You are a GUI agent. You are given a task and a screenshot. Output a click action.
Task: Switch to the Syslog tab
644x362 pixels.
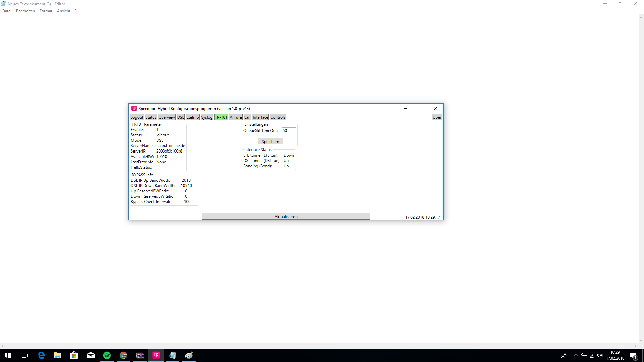[207, 117]
